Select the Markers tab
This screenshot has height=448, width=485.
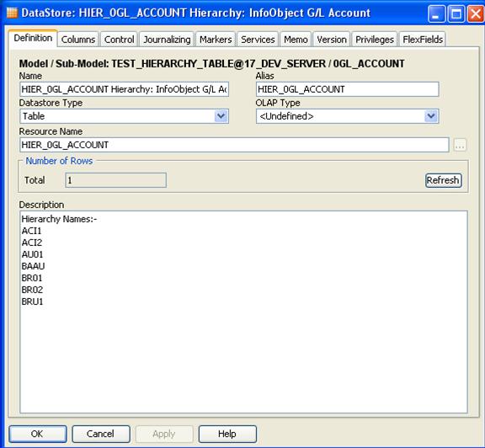[x=216, y=40]
